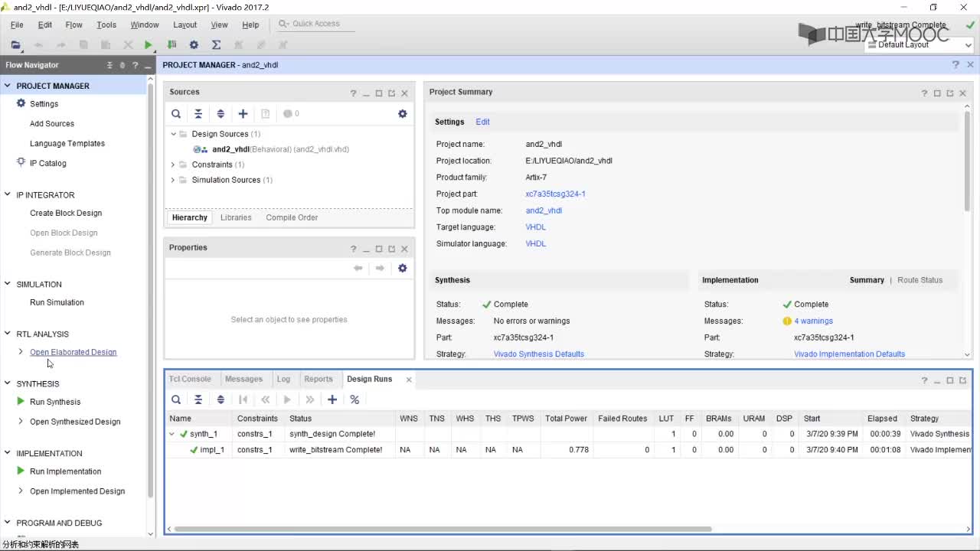Open Properties panel gear settings
Image resolution: width=980 pixels, height=551 pixels.
pyautogui.click(x=403, y=268)
